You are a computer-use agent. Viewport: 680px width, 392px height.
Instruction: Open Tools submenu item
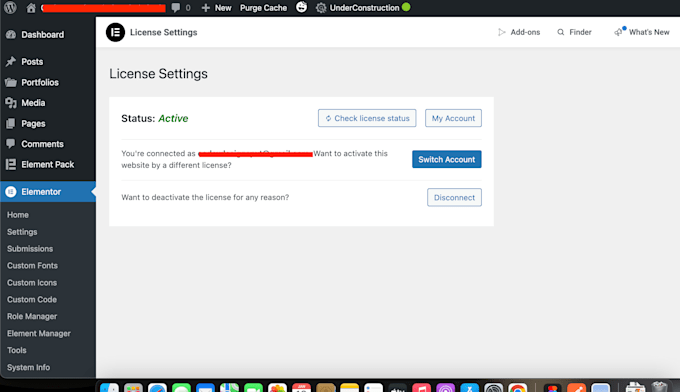tap(16, 350)
